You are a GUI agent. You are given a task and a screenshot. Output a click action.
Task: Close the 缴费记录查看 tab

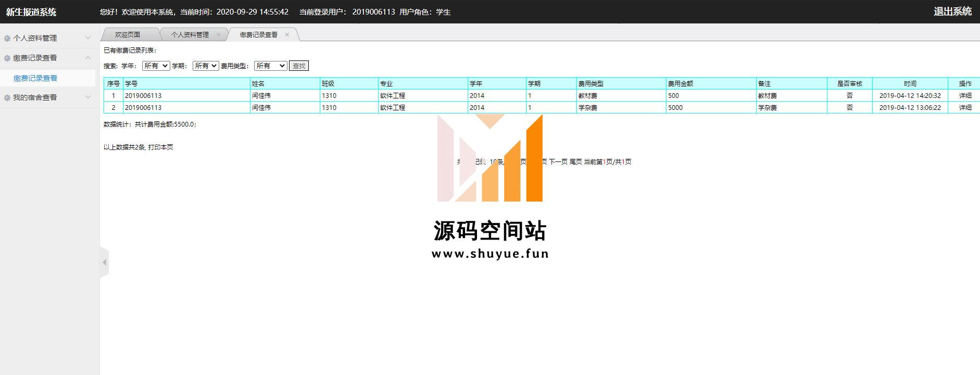coord(287,35)
